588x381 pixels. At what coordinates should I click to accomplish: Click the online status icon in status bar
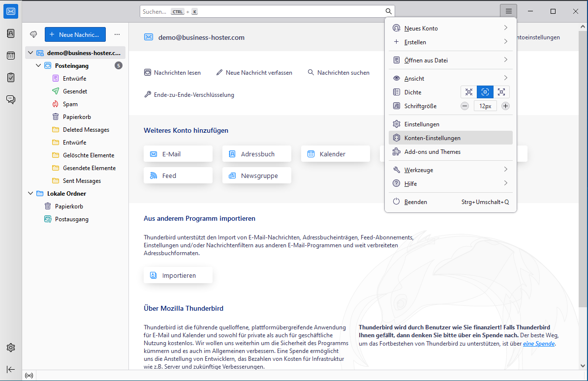pos(29,376)
